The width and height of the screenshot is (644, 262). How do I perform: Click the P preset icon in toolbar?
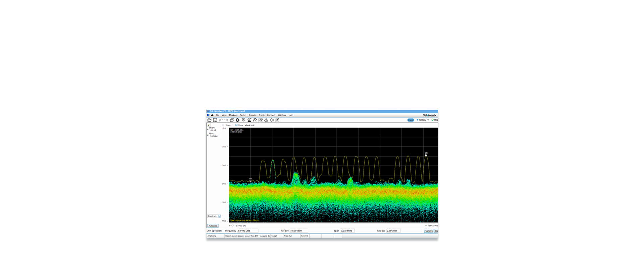[278, 120]
